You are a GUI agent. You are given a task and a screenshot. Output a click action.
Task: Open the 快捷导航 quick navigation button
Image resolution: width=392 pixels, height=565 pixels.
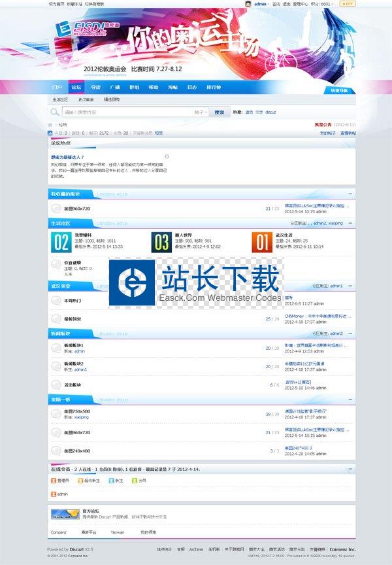[339, 90]
